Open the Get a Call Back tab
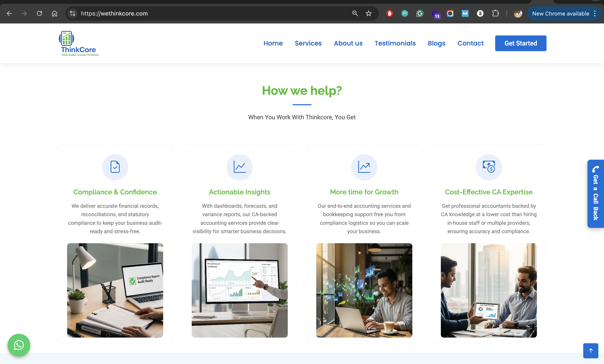Screen dimensions: 604x364 pyautogui.click(x=595, y=194)
